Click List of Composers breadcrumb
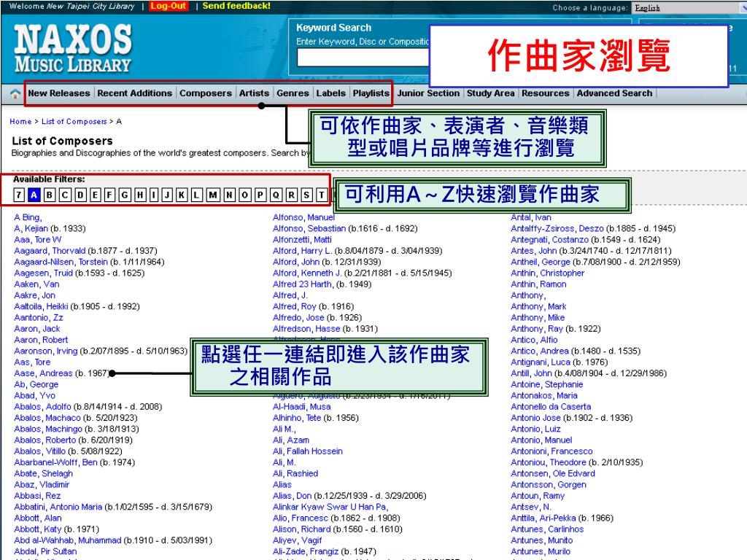747x560 pixels. pos(74,122)
